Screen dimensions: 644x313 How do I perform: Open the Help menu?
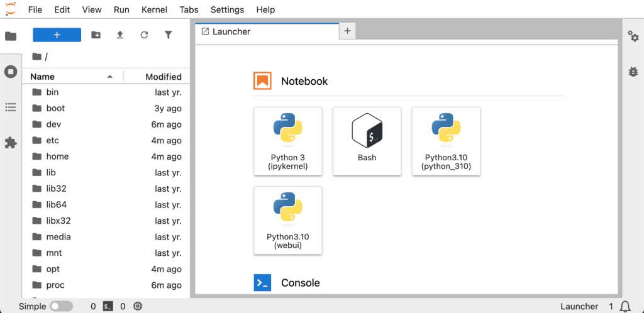[x=265, y=9]
